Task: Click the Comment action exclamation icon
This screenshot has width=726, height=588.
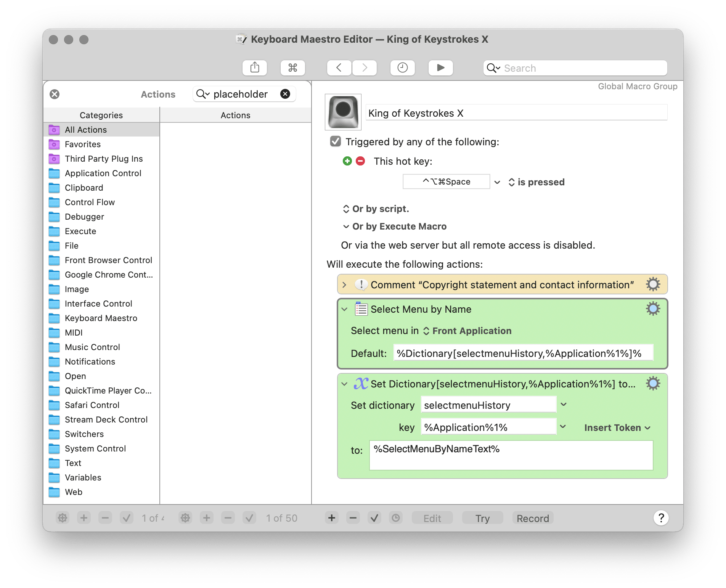Action: 361,284
